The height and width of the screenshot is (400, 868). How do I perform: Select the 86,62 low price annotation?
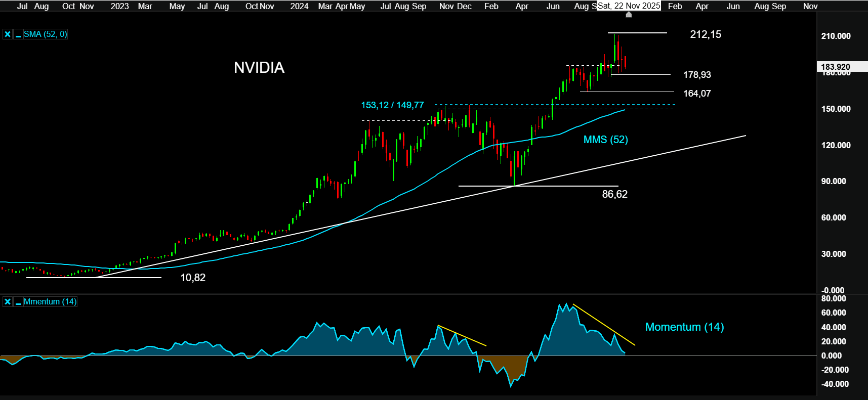pos(614,194)
